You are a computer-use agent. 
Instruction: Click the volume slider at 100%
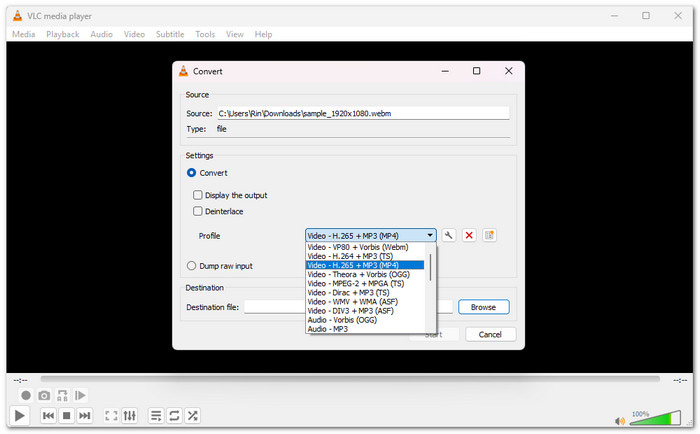click(656, 418)
